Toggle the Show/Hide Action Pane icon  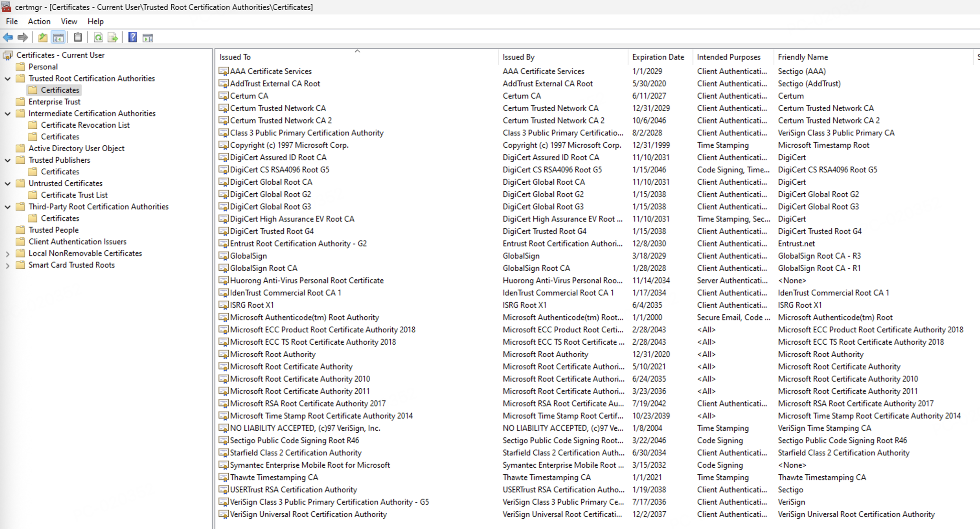click(x=147, y=37)
